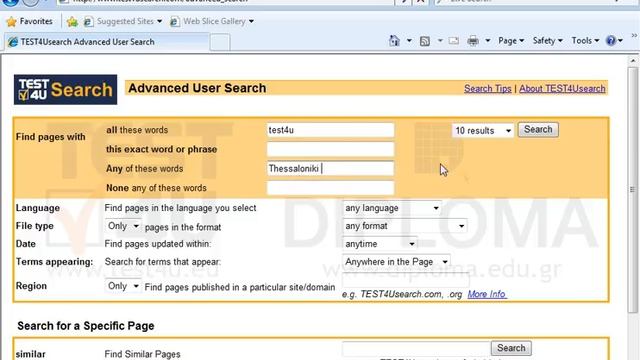Viewport: 640px width, 360px height.
Task: Click 'Any of these words' input field
Action: (330, 169)
